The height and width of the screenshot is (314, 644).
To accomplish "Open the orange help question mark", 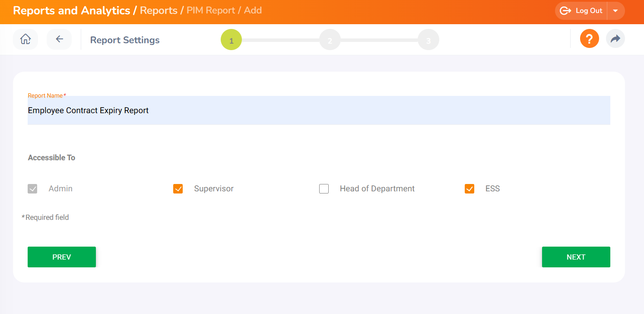I will [589, 39].
